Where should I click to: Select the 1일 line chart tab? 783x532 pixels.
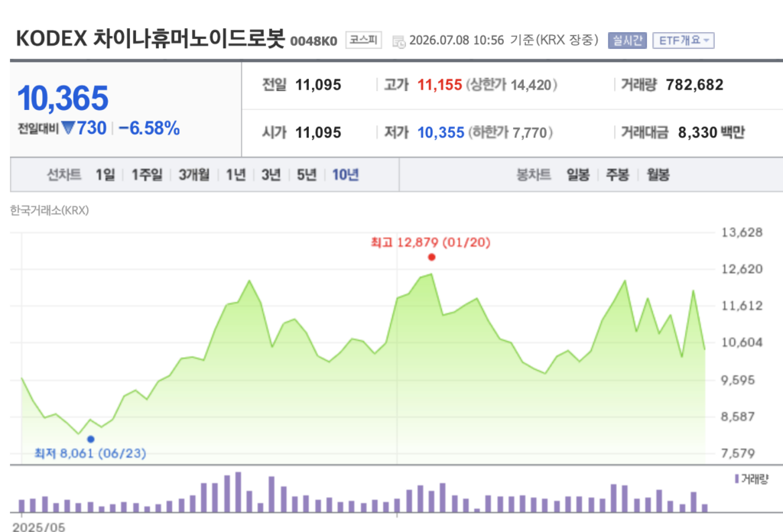point(106,175)
